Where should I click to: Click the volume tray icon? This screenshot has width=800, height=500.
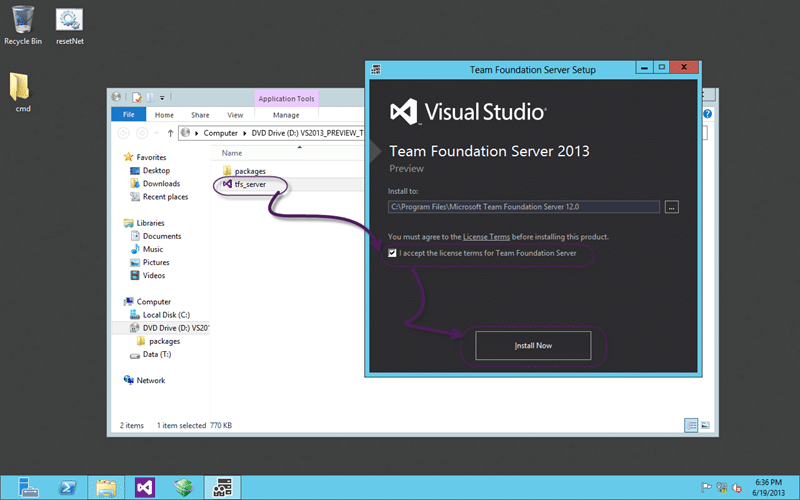tap(736, 488)
